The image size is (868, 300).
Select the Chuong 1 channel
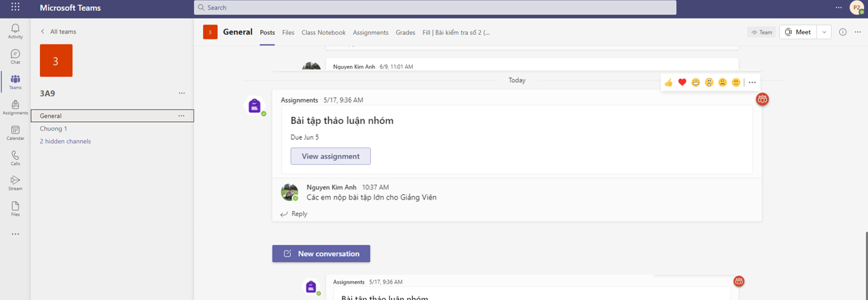point(53,128)
